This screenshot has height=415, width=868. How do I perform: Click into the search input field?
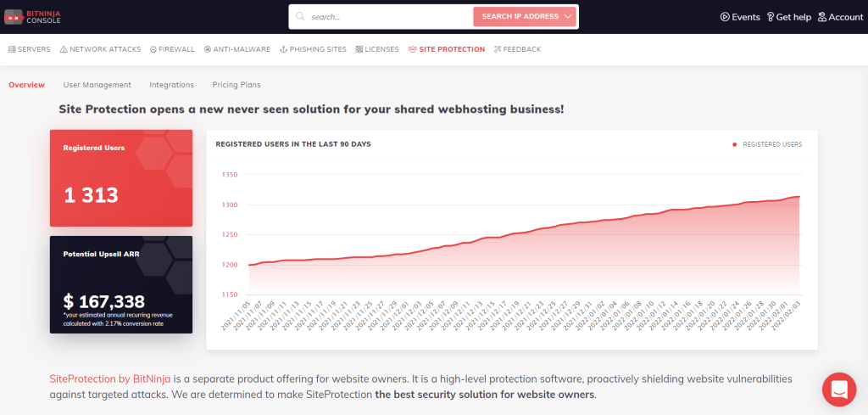point(389,17)
